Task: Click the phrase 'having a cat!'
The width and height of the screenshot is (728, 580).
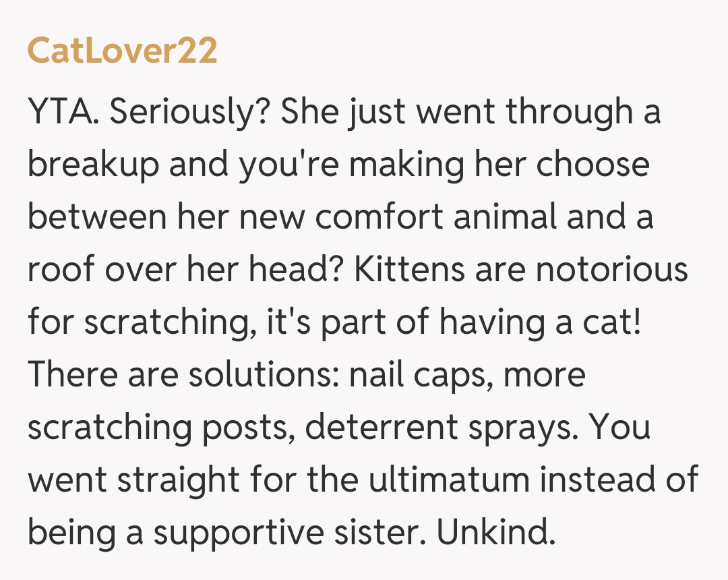Action: [x=539, y=322]
